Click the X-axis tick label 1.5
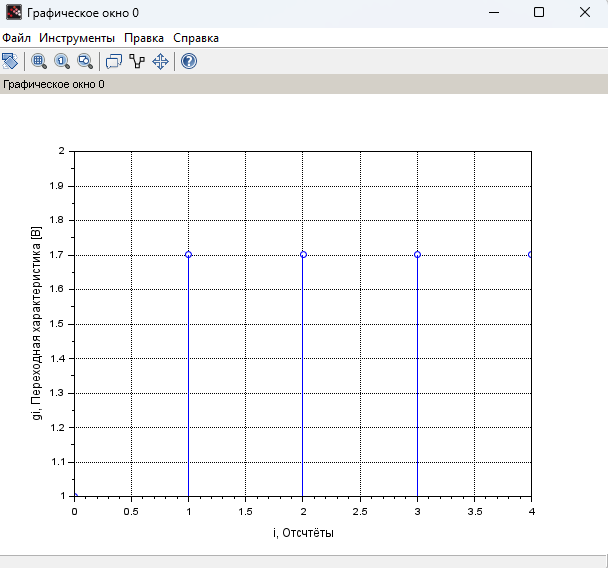The height and width of the screenshot is (568, 608). point(245,512)
